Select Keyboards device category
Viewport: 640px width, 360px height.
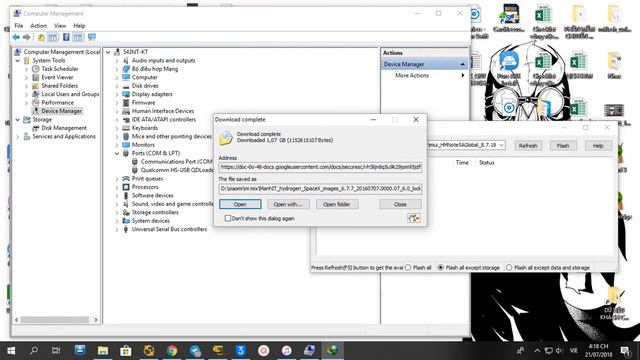click(144, 128)
